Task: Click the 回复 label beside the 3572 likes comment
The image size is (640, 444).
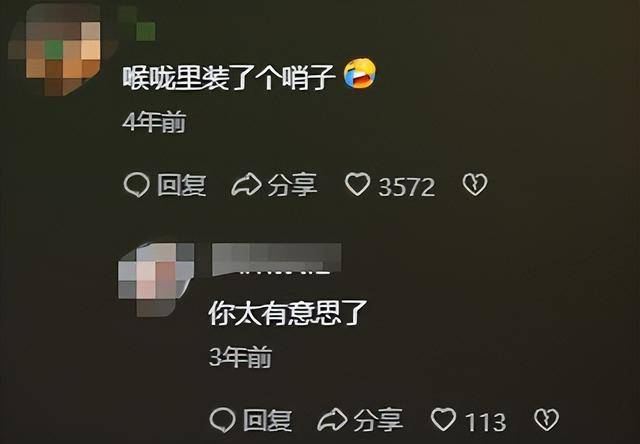Action: (x=182, y=185)
